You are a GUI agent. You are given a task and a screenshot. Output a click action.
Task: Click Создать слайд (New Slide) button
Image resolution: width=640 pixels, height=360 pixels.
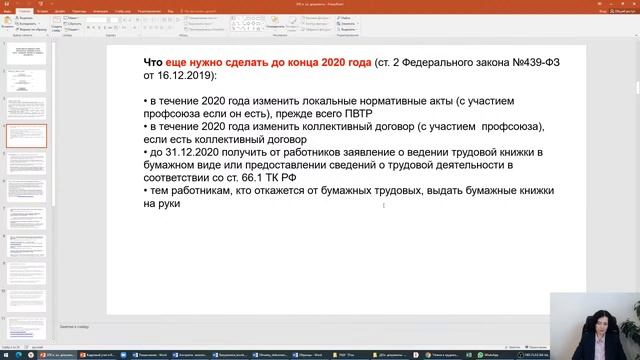tap(57, 24)
